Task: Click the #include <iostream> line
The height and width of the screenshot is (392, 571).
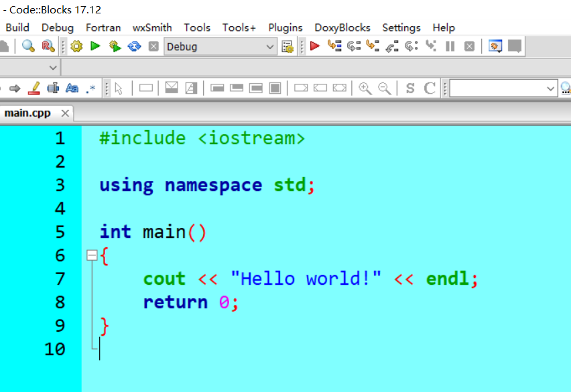Action: tap(202, 138)
